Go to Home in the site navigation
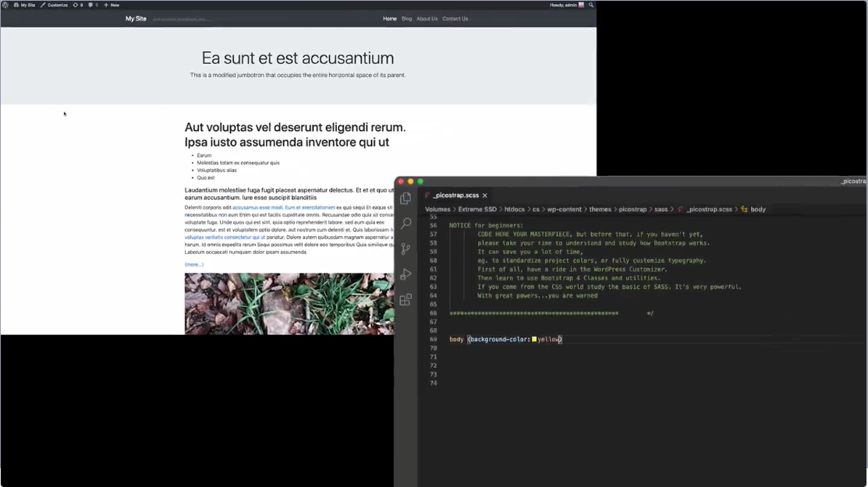The height and width of the screenshot is (487, 868). tap(390, 19)
